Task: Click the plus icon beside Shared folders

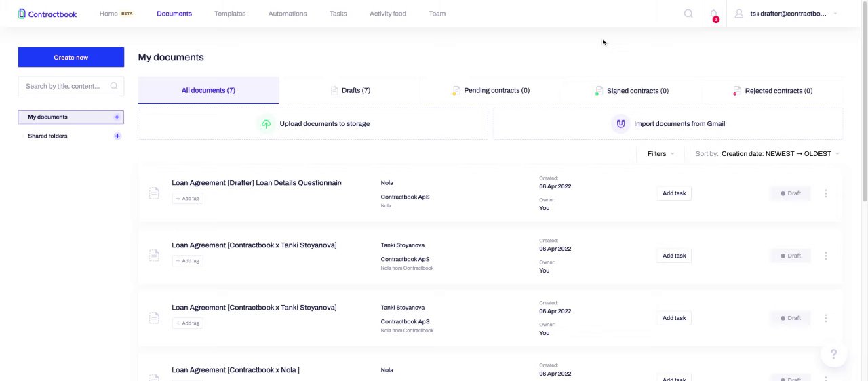Action: [117, 136]
